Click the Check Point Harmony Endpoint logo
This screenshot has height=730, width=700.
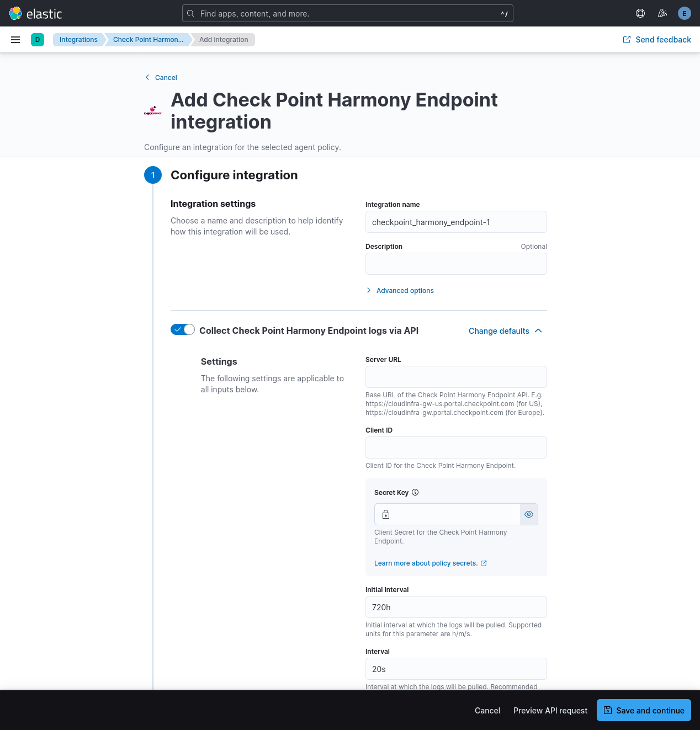[x=153, y=110]
